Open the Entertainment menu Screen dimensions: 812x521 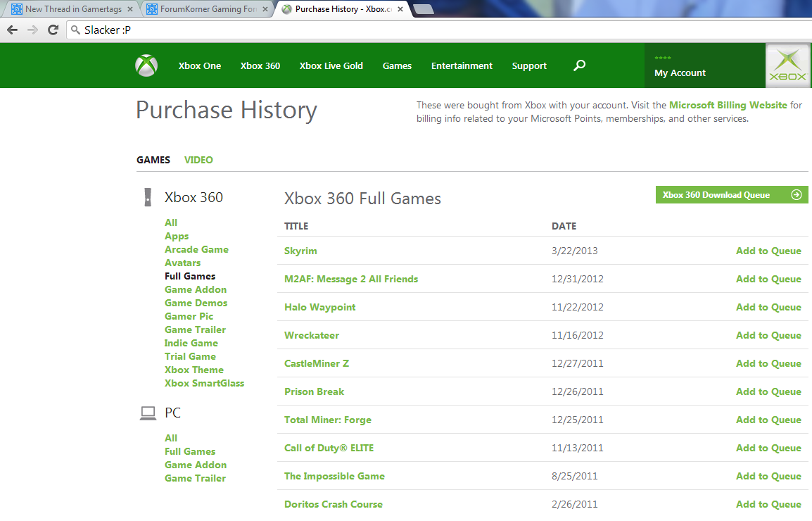pyautogui.click(x=462, y=66)
